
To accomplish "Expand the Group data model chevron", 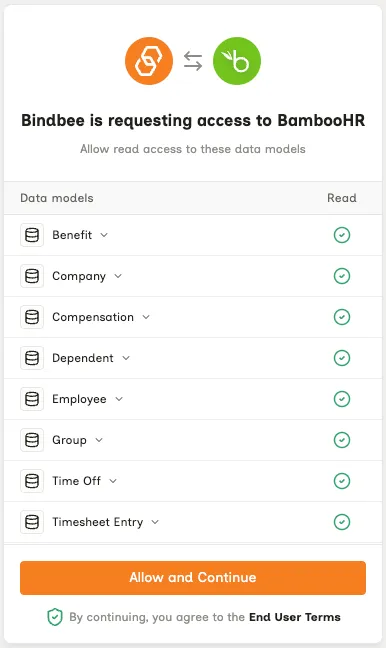I will point(99,440).
